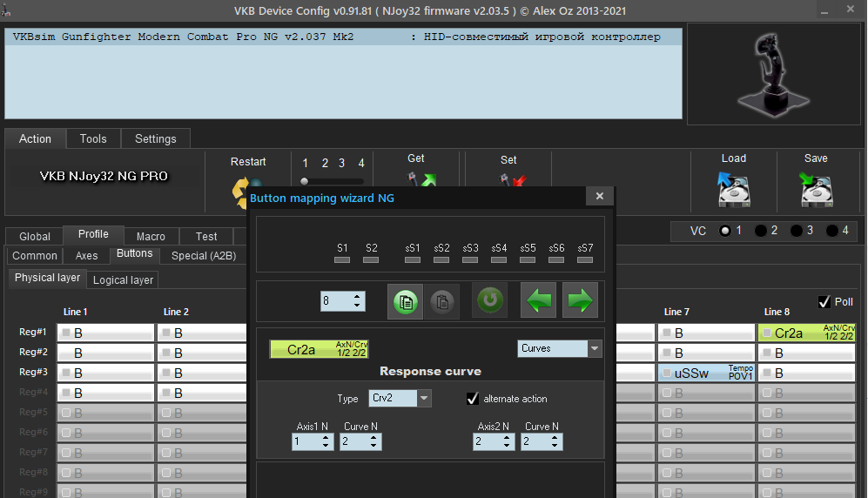This screenshot has height=498, width=868.
Task: Toggle the sS1 subshift indicator
Action: tap(413, 259)
